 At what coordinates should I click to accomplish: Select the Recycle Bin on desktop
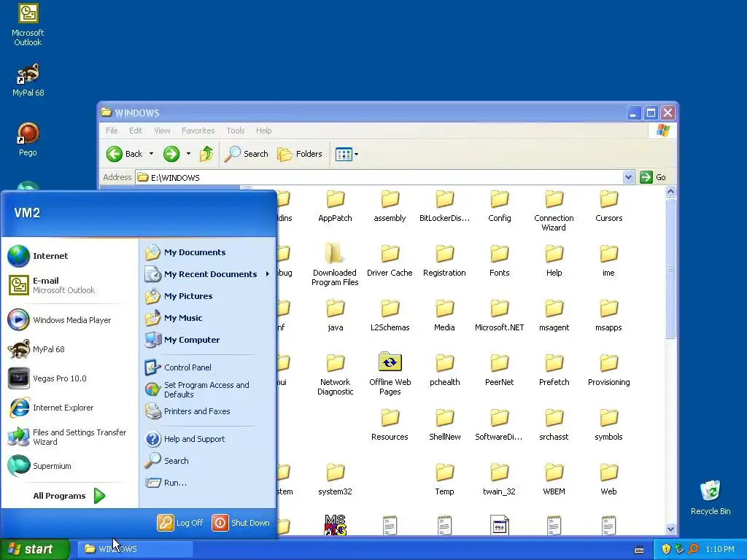[711, 497]
